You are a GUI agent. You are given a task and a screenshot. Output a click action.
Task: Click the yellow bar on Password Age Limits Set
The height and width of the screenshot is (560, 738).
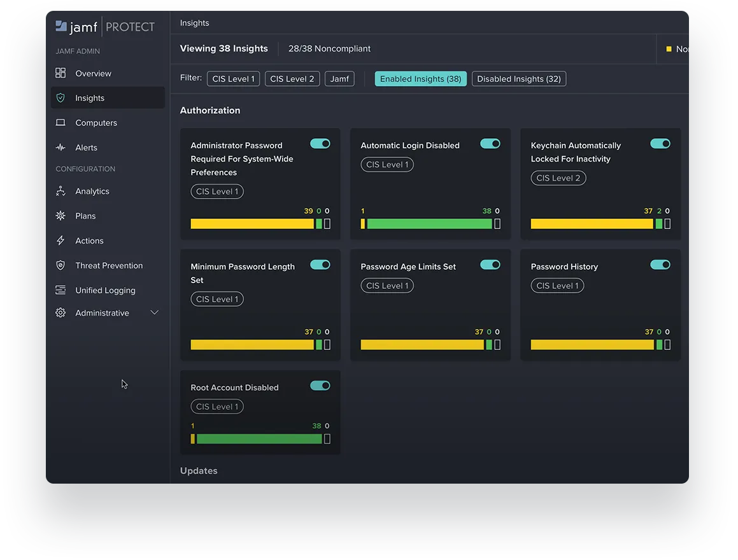[x=422, y=345]
